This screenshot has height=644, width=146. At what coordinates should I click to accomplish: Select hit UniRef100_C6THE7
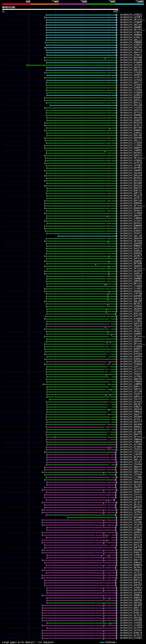click(x=131, y=17)
